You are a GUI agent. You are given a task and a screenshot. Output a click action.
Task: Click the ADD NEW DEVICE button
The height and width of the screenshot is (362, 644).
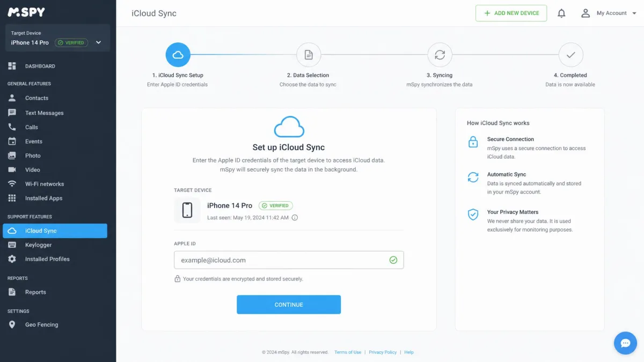click(511, 13)
